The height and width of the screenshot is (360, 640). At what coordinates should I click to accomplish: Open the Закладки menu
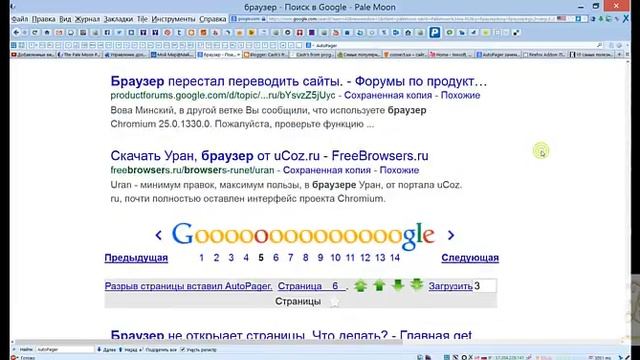coord(118,19)
